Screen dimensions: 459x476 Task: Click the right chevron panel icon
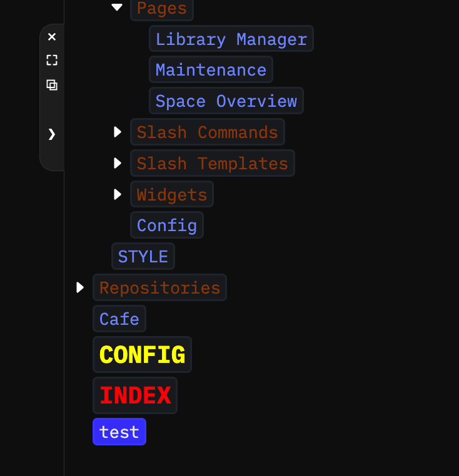pyautogui.click(x=52, y=134)
